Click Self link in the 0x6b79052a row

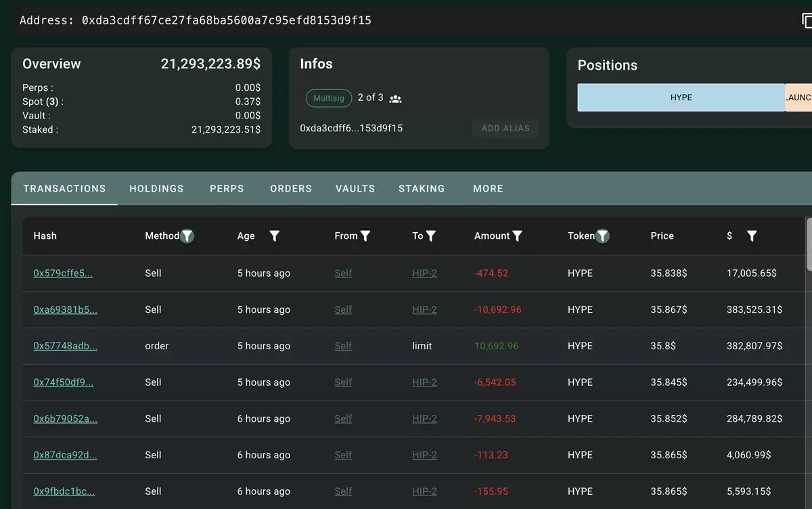[343, 419]
